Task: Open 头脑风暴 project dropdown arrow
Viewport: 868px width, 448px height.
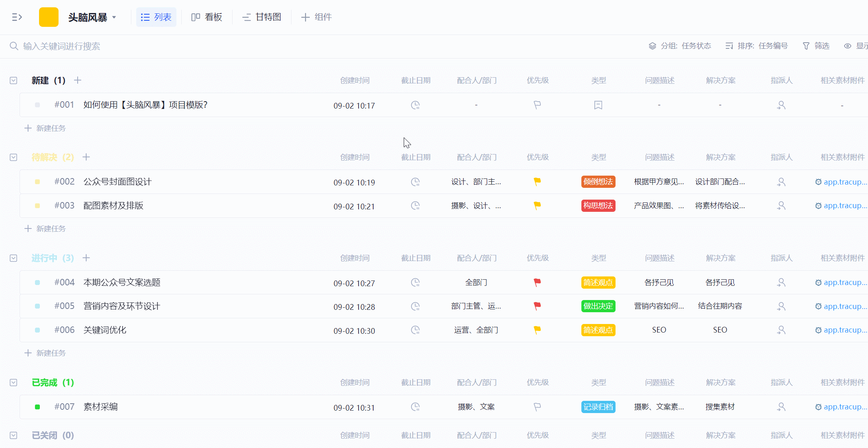Action: click(114, 17)
